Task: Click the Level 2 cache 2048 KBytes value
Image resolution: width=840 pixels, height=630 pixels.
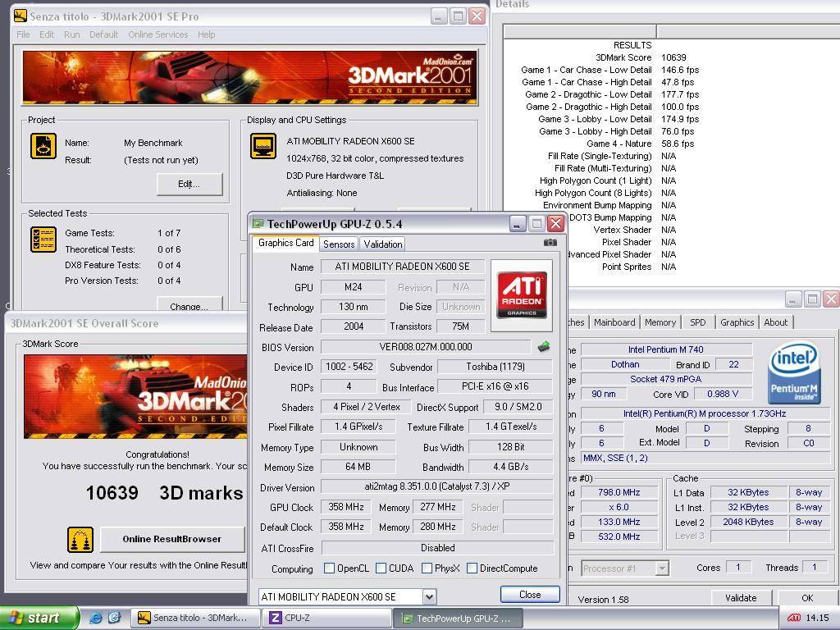Action: [x=748, y=521]
